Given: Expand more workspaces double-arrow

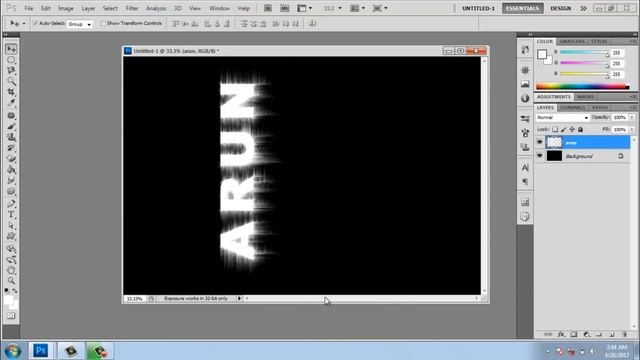Looking at the screenshot, I should coord(583,8).
